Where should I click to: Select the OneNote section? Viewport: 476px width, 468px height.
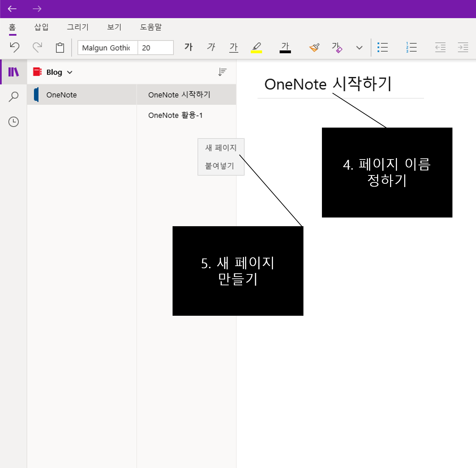pyautogui.click(x=82, y=95)
